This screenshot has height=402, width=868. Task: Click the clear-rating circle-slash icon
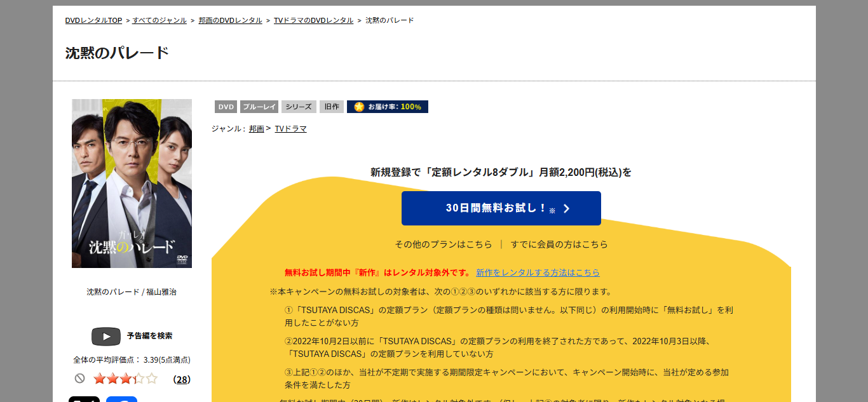(79, 379)
